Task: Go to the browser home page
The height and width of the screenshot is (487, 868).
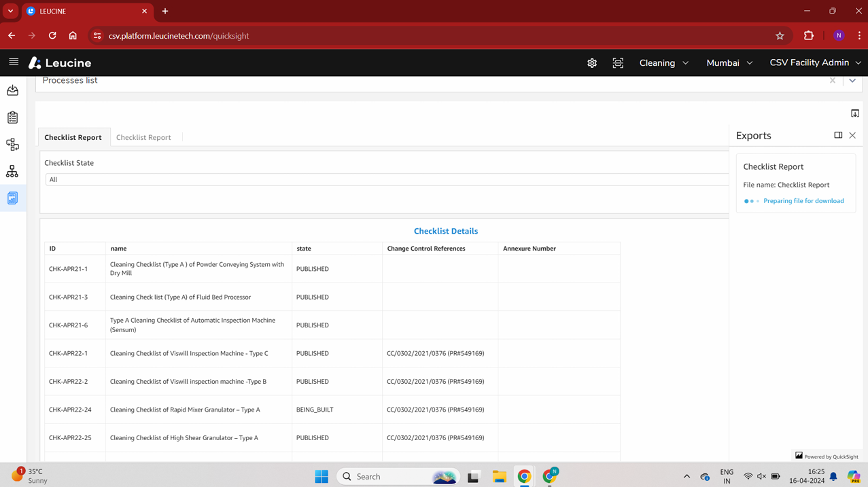Action: pos(73,36)
